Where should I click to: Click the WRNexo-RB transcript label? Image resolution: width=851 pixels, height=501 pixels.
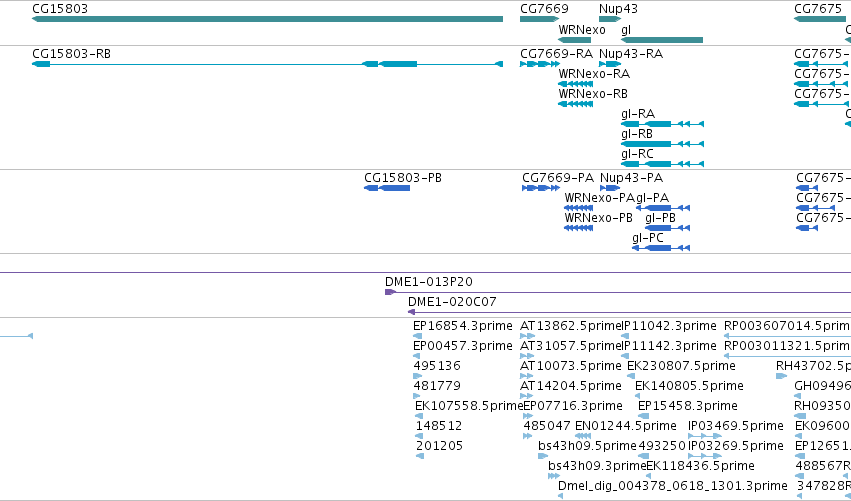pos(593,94)
